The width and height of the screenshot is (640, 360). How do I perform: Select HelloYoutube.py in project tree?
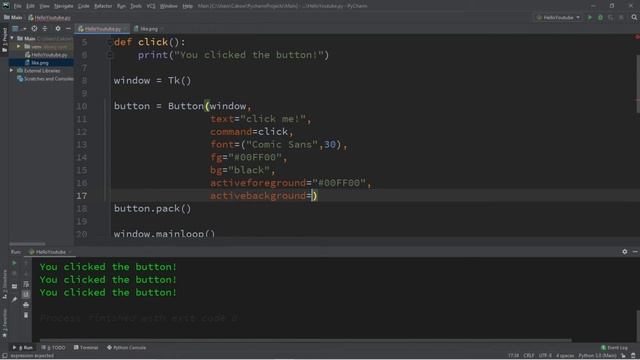pyautogui.click(x=46, y=55)
